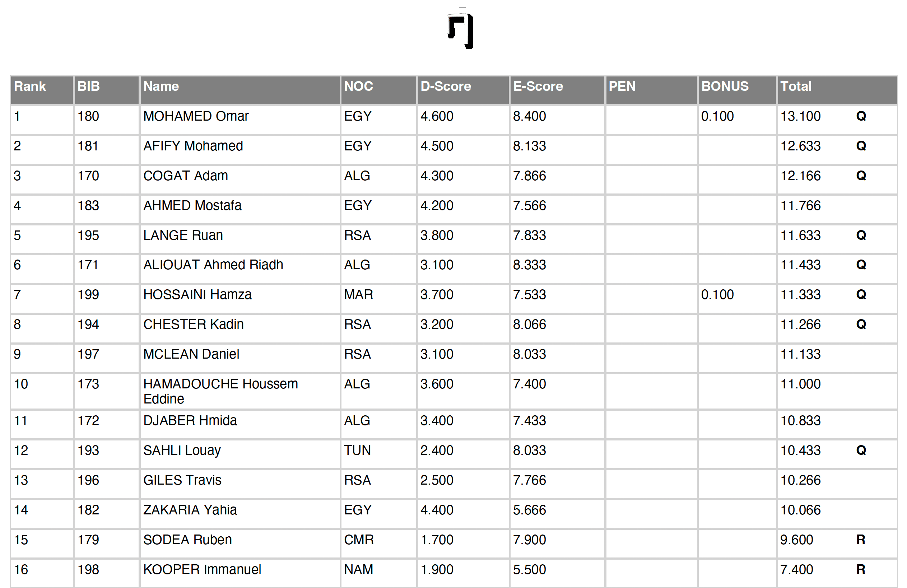Select KOOPER Immanuel's NAM country code

358,569
